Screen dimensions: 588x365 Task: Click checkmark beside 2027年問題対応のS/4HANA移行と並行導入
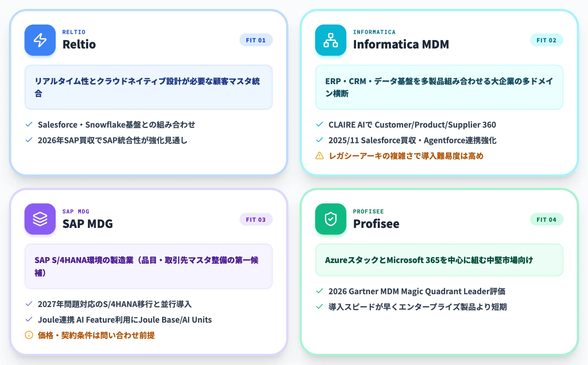tap(29, 304)
